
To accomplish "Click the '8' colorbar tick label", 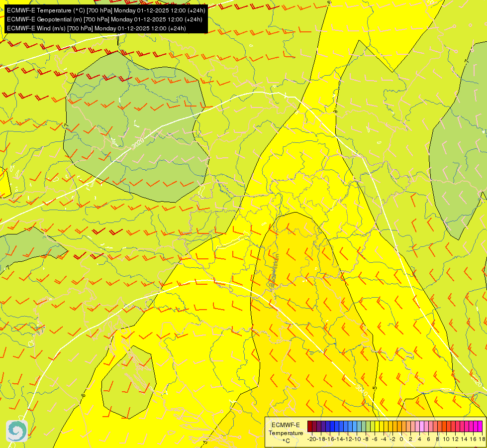I will [437, 439].
